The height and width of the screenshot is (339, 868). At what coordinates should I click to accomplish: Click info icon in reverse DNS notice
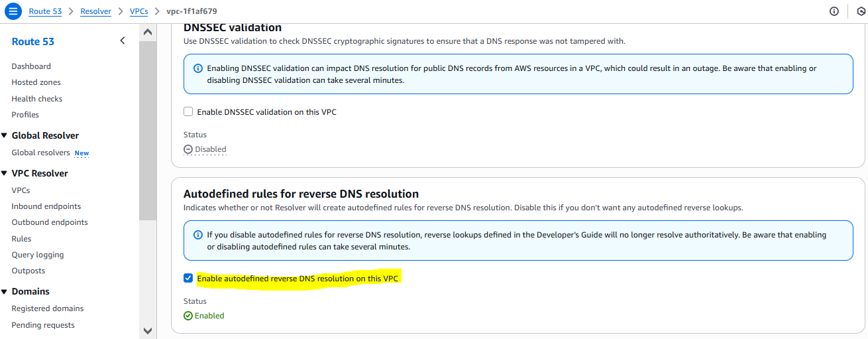click(197, 235)
